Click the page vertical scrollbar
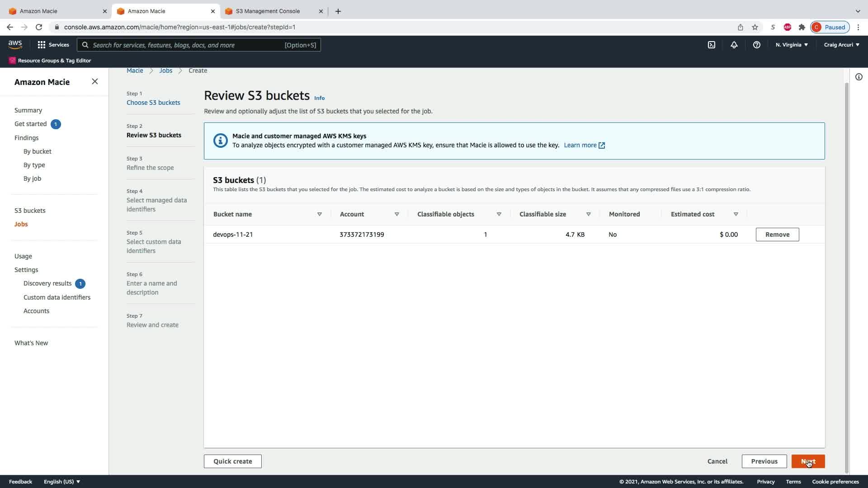Viewport: 868px width, 488px height. pos(847,271)
